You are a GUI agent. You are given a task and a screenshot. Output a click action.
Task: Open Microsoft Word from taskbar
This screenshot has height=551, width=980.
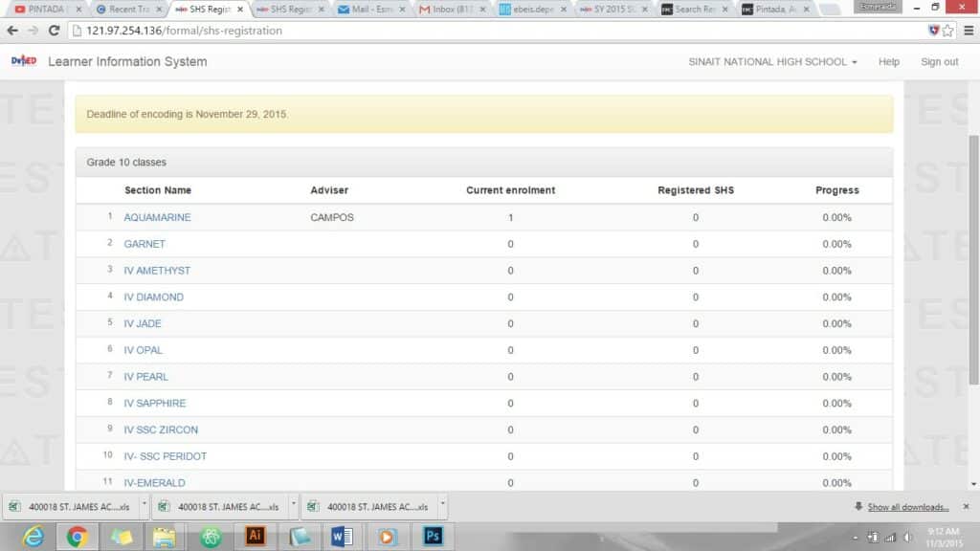(x=342, y=536)
